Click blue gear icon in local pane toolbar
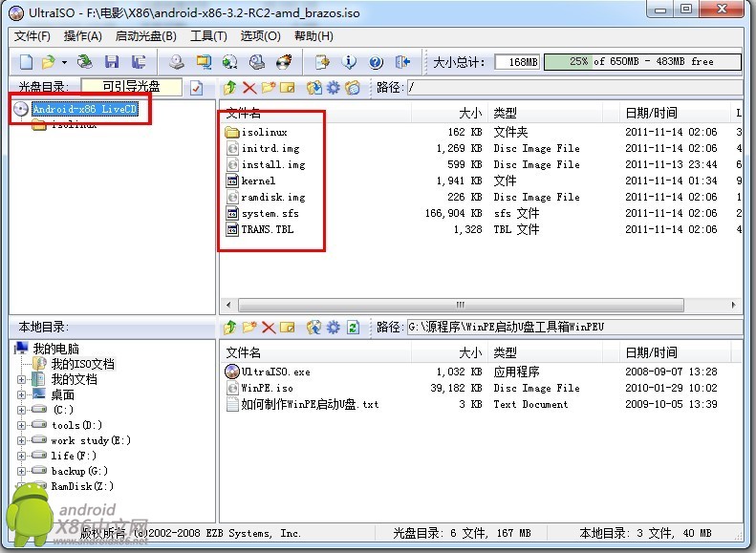Image resolution: width=756 pixels, height=553 pixels. click(x=334, y=328)
